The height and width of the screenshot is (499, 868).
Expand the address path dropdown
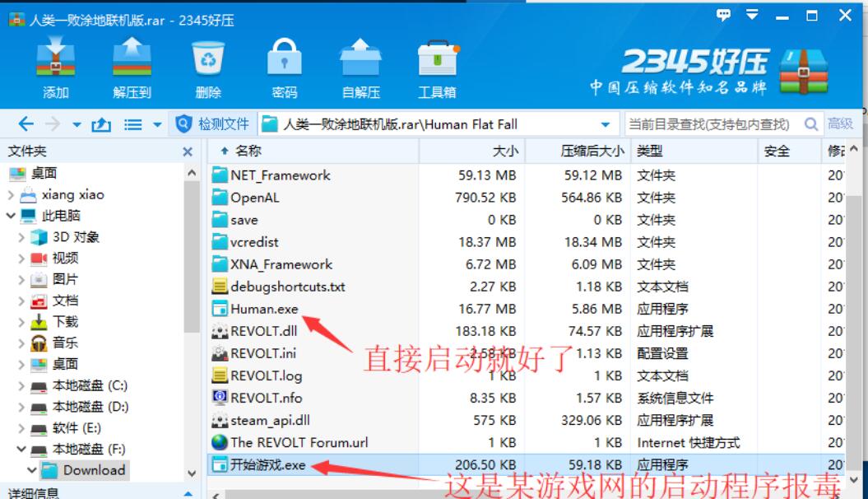[x=606, y=124]
